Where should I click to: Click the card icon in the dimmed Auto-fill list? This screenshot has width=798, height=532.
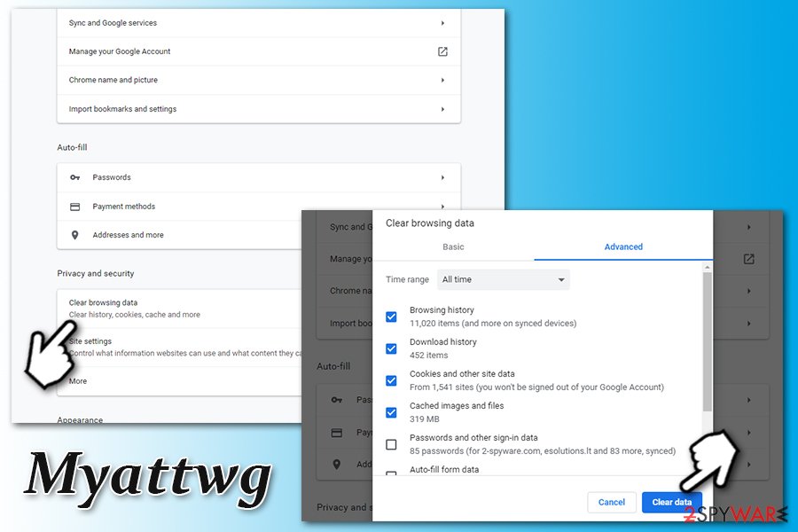tap(337, 433)
